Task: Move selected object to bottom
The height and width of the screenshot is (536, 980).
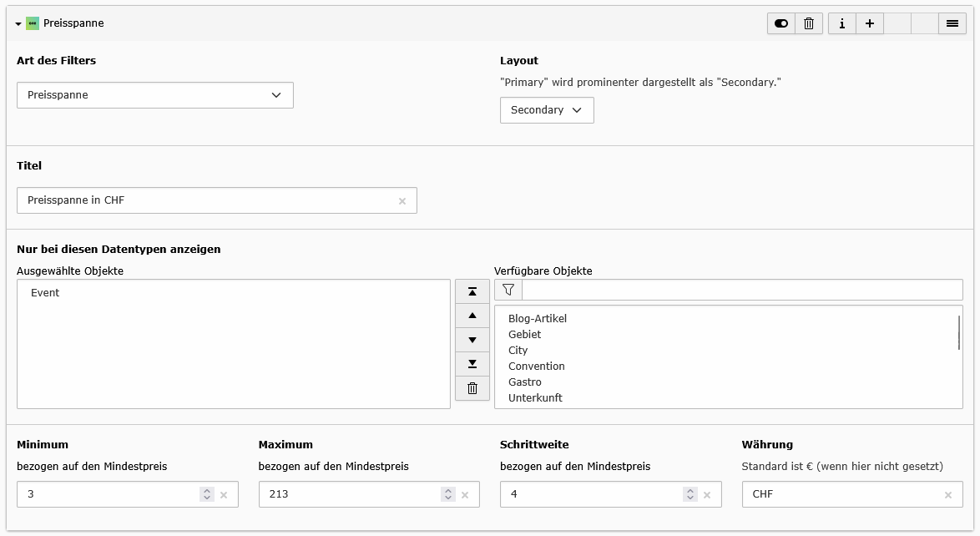Action: [472, 364]
